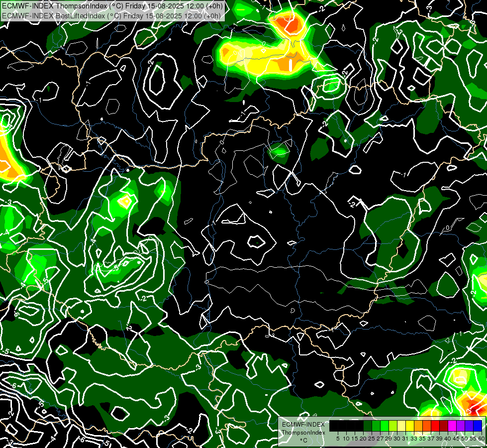Screen dimensions: 487x448
Task: Click the °C unit label in the legend
Action: point(303,440)
